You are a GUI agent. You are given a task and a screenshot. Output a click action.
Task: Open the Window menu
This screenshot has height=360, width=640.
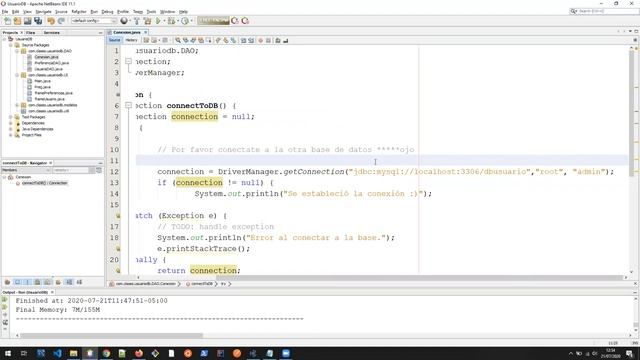[167, 12]
